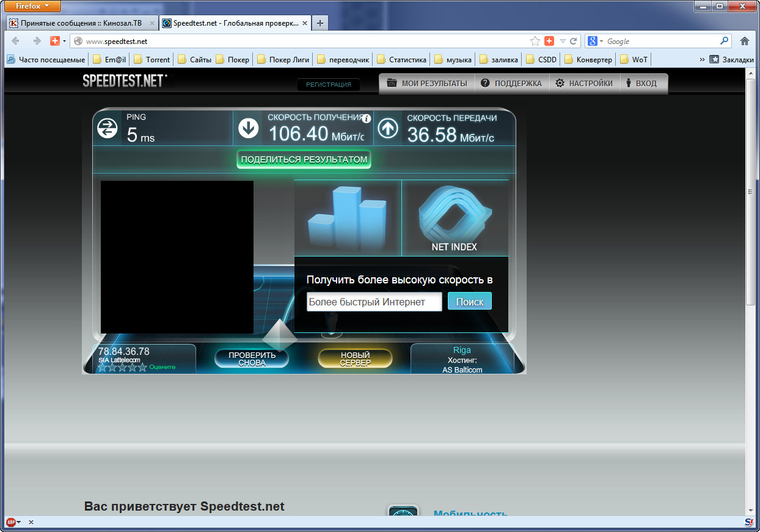760x532 pixels.
Task: Open the переводчик bookmark folder
Action: point(343,59)
